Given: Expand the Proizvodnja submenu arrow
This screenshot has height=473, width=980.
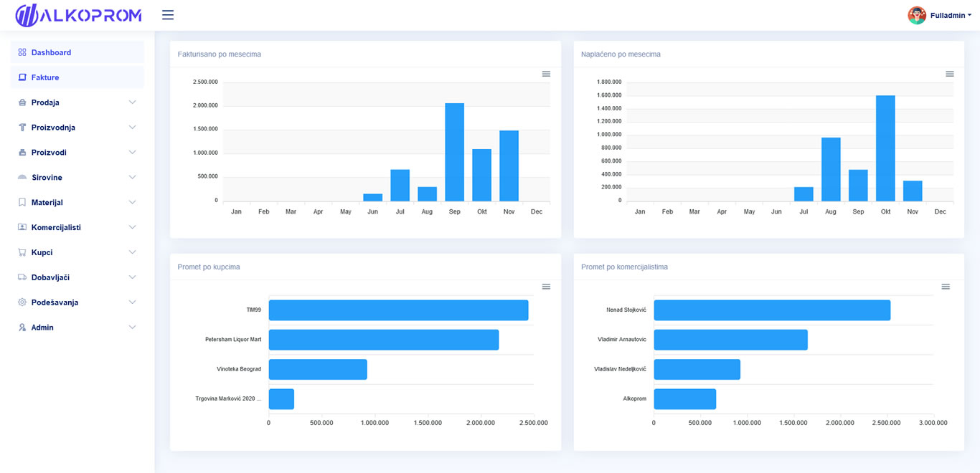Looking at the screenshot, I should click(132, 128).
